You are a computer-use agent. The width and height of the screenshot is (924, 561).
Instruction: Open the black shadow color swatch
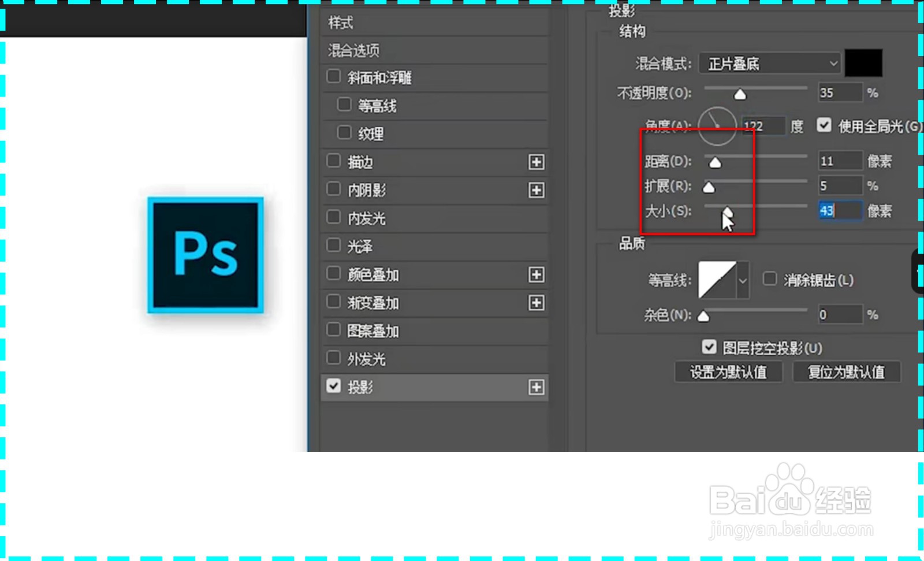863,63
